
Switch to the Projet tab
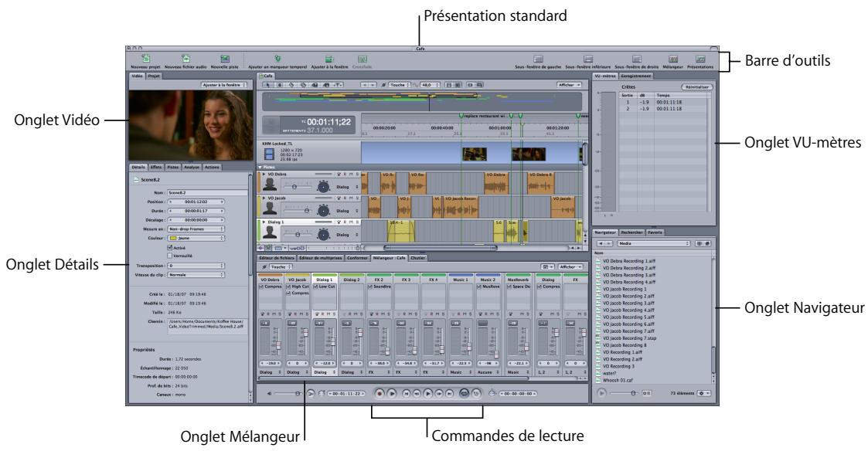pyautogui.click(x=153, y=76)
